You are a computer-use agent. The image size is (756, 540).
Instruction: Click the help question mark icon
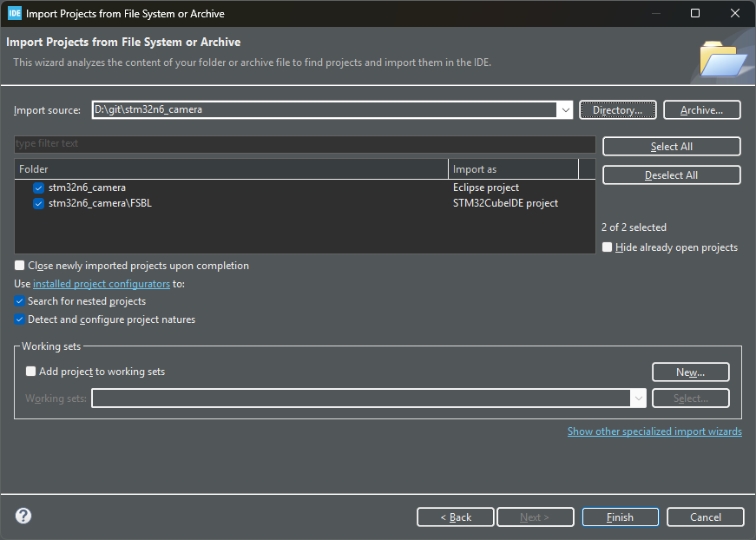click(x=23, y=516)
